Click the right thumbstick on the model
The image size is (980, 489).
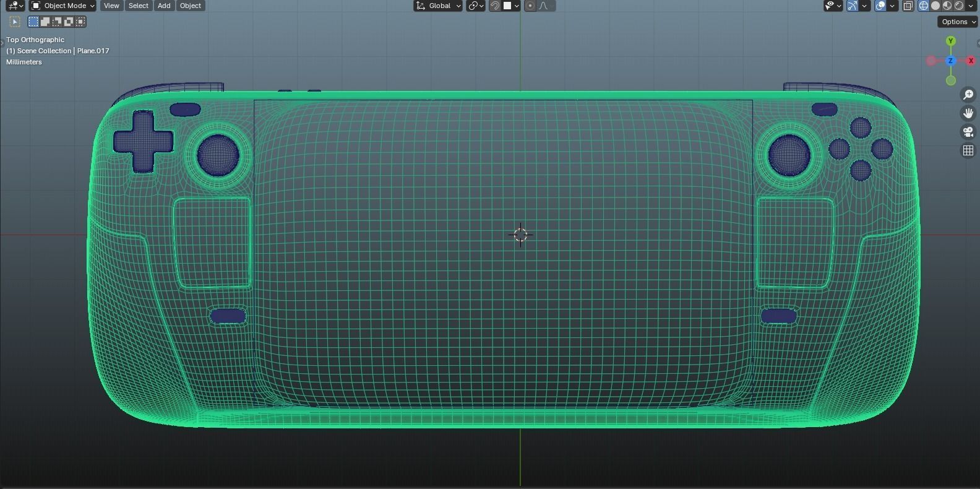click(789, 155)
